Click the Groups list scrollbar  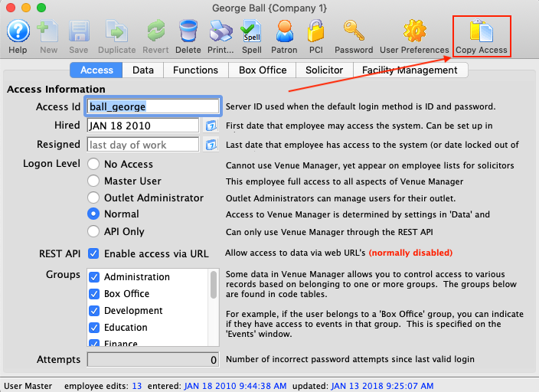[214, 285]
